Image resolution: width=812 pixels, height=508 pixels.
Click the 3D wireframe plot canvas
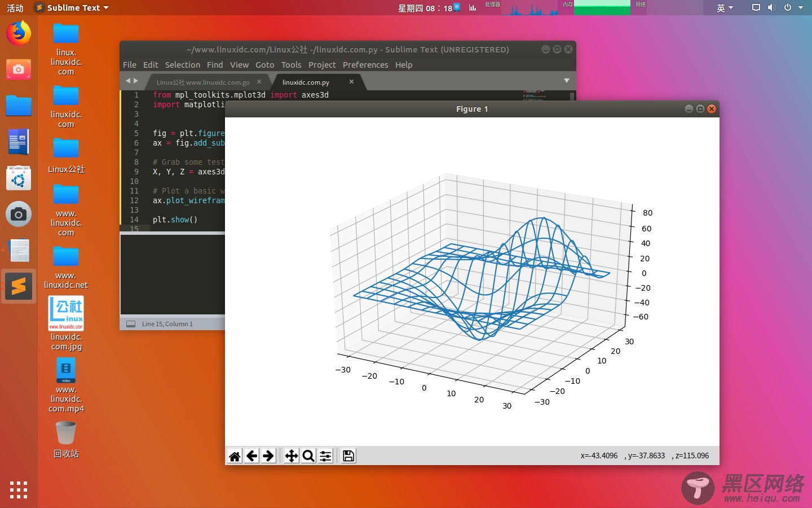[472, 281]
